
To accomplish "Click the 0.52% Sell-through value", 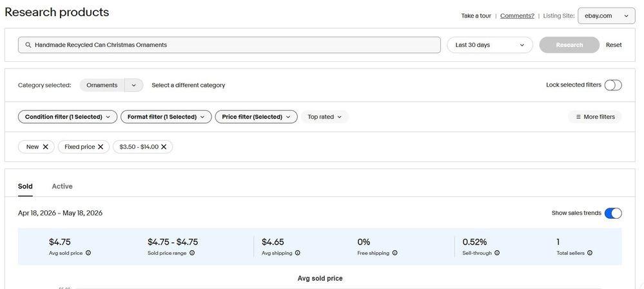I will click(x=475, y=242).
